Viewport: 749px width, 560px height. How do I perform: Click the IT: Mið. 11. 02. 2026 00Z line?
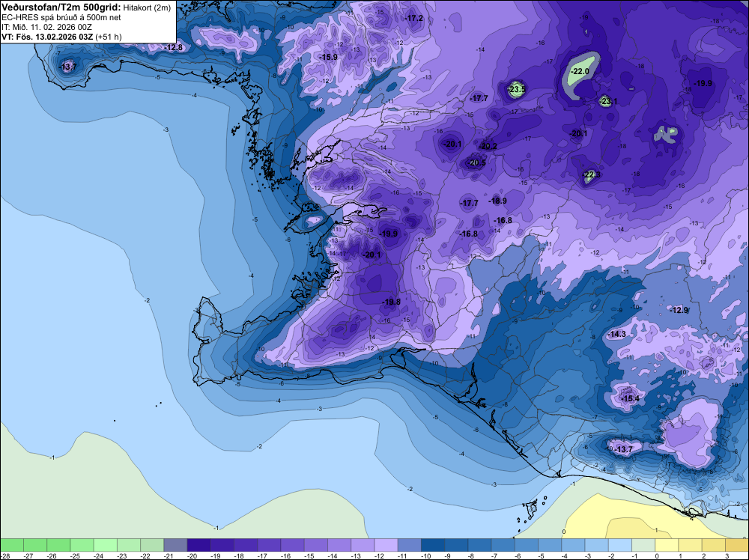pyautogui.click(x=46, y=27)
